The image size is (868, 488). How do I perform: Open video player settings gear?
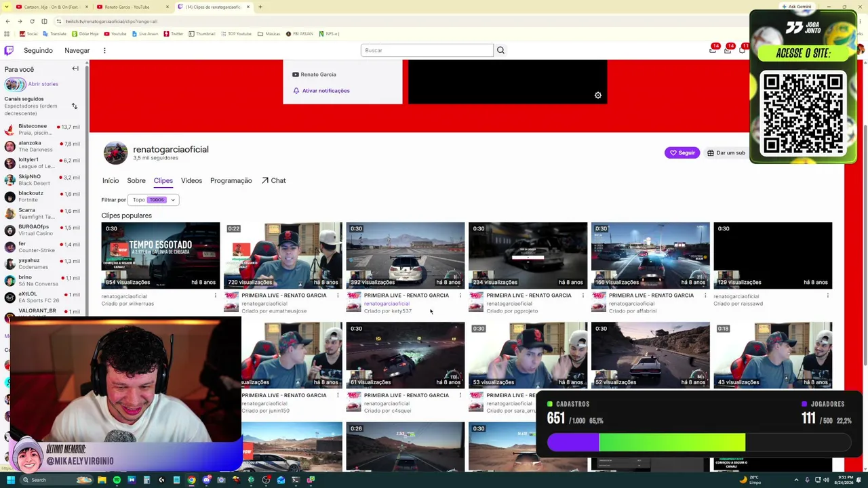(x=598, y=96)
